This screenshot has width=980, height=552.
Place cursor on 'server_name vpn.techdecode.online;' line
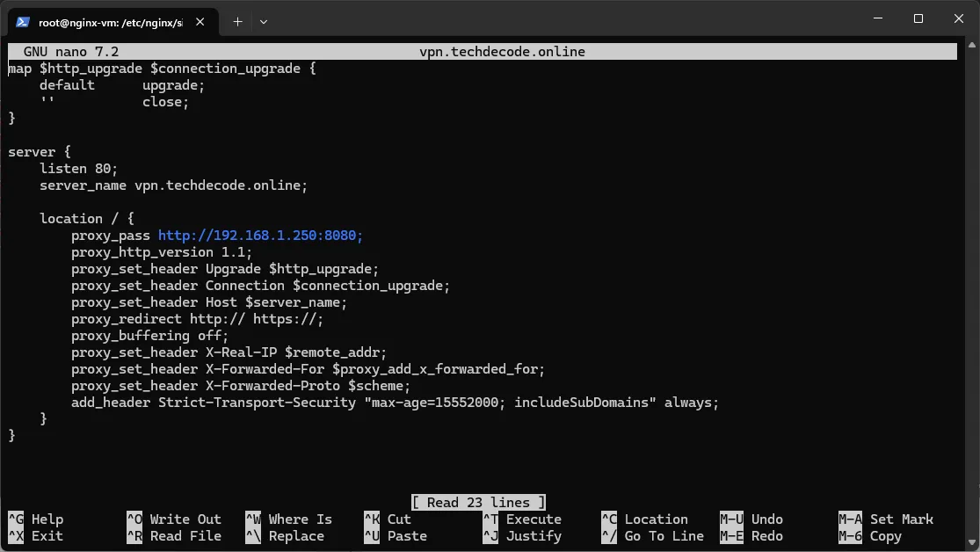(x=173, y=185)
